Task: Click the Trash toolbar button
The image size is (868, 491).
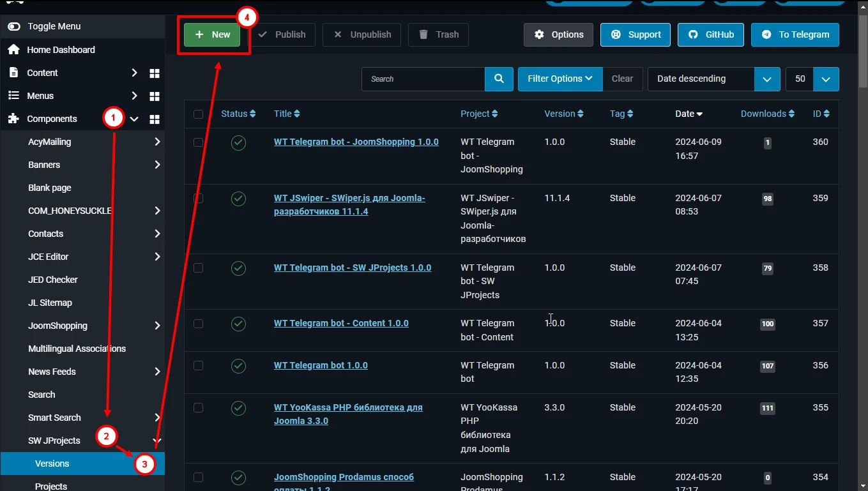Action: (x=438, y=34)
